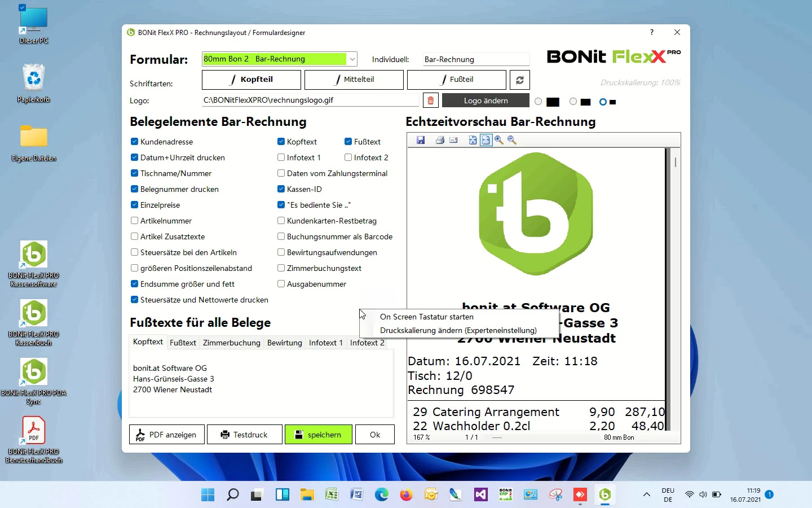
Task: Zoom out of the receipt preview
Action: coord(512,140)
